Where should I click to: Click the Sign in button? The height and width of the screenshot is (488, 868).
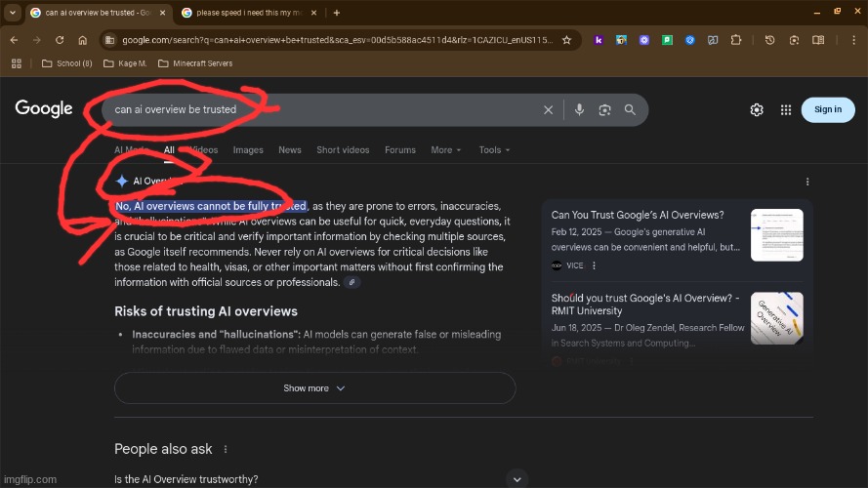[828, 109]
